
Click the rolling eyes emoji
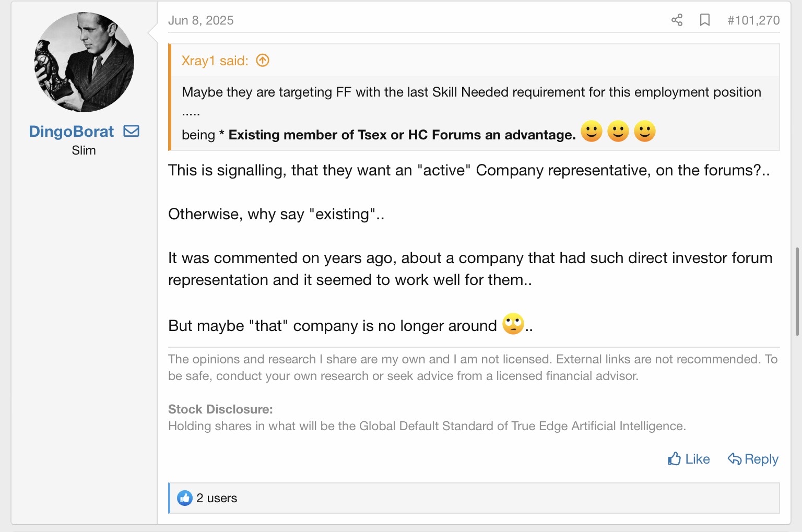tap(513, 324)
